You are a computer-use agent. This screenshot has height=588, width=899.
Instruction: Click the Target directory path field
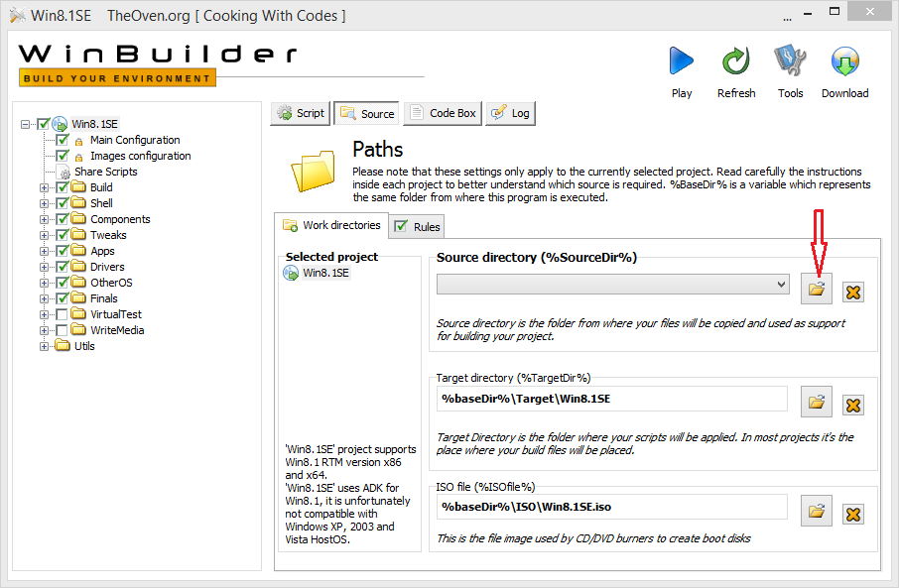(x=612, y=399)
